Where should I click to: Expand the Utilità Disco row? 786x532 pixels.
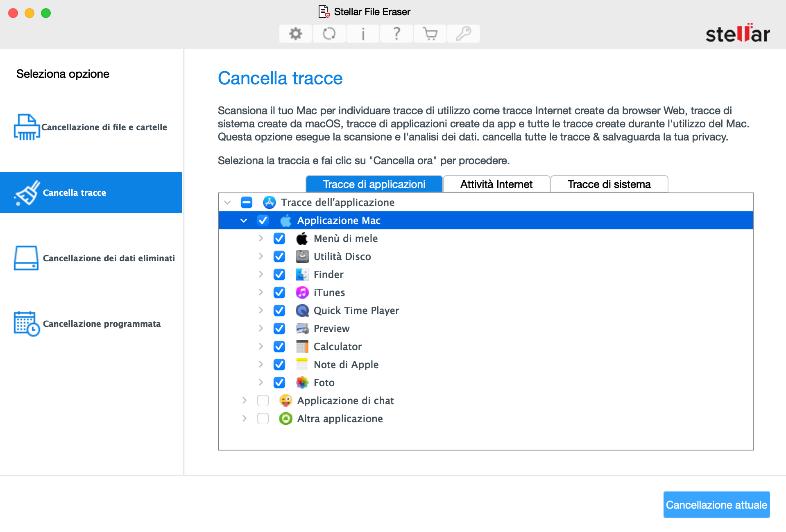[260, 256]
